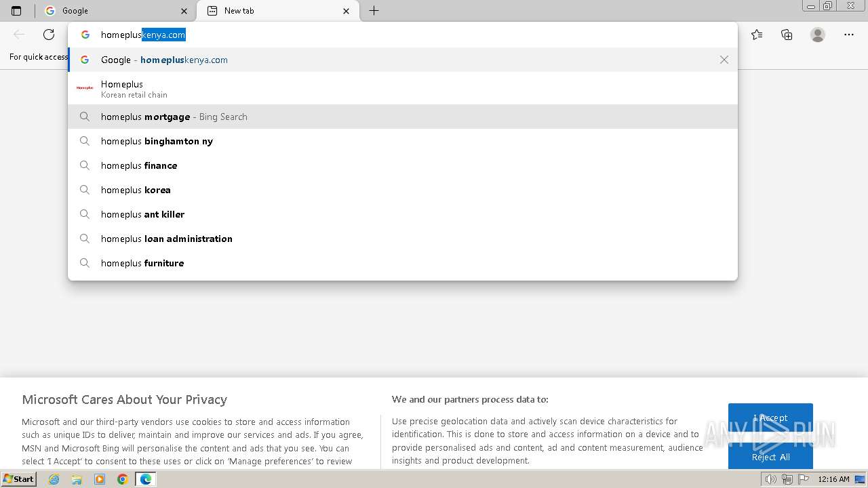The width and height of the screenshot is (868, 488).
Task: Select homeplus loan administration suggestion
Action: tap(403, 239)
